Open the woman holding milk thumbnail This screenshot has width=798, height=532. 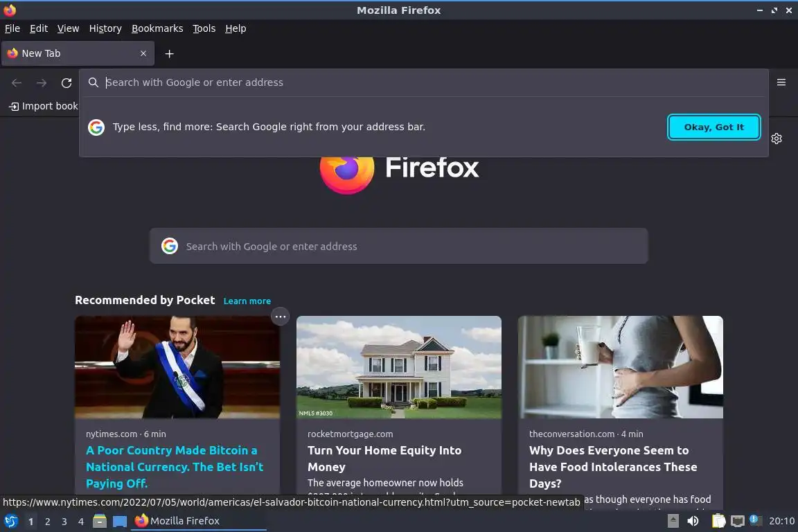tap(621, 367)
